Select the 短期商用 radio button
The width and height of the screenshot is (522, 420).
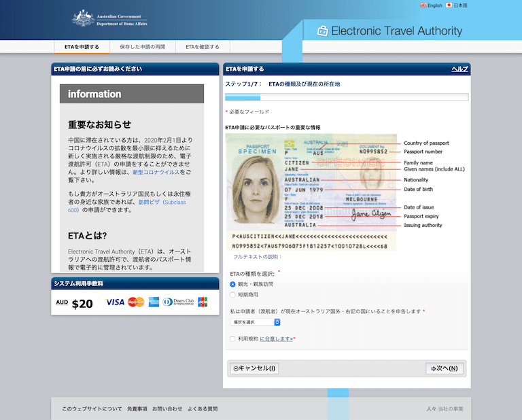tap(232, 294)
